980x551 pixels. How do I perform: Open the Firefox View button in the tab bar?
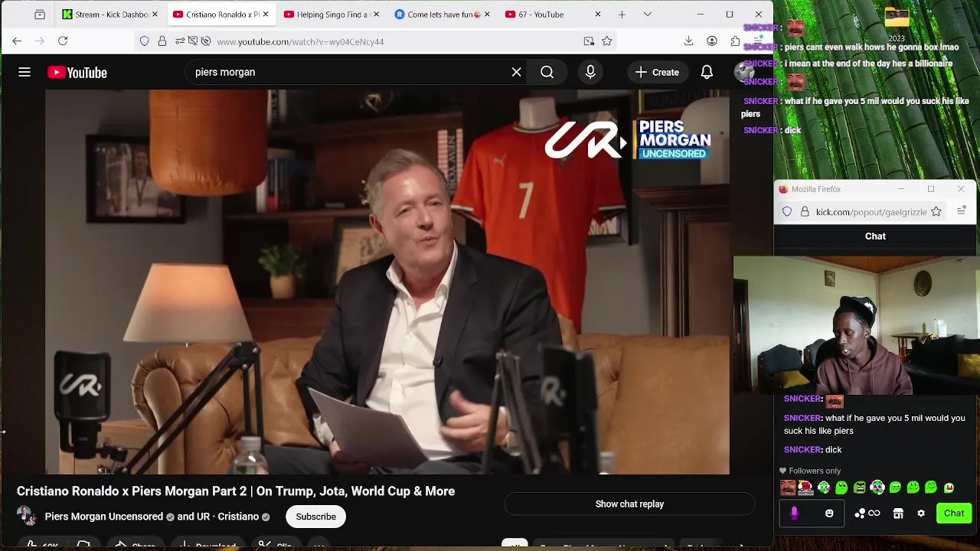tap(40, 15)
